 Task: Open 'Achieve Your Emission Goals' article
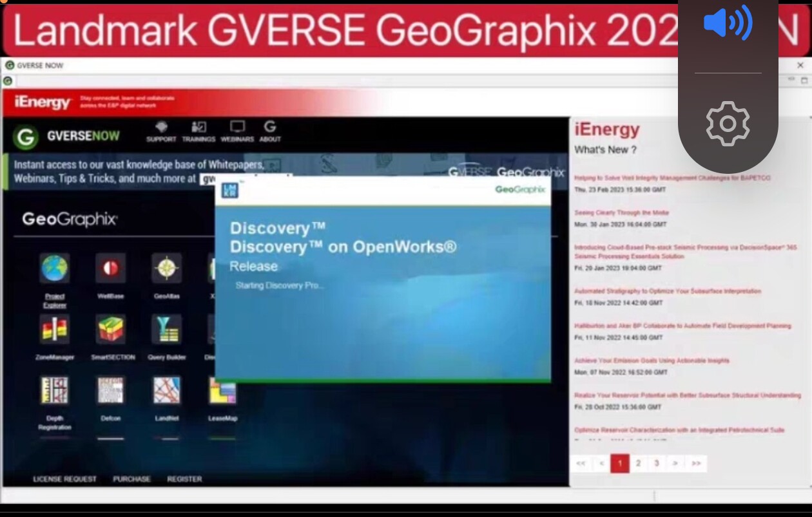(652, 361)
